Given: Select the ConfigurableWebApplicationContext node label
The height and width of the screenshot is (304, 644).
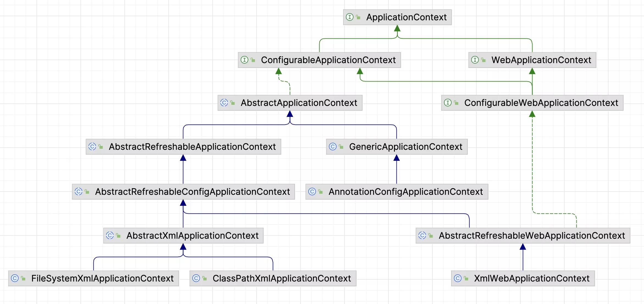Looking at the screenshot, I should point(541,103).
